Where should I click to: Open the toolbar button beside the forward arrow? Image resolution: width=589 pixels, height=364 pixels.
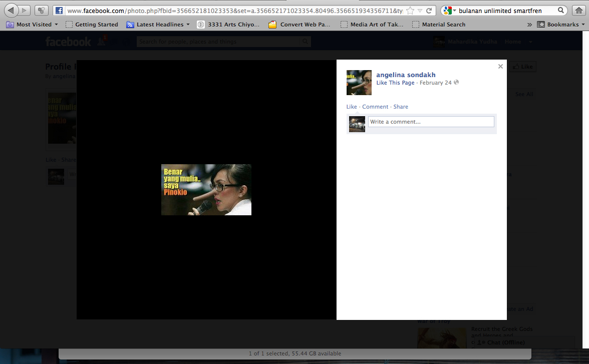(42, 11)
